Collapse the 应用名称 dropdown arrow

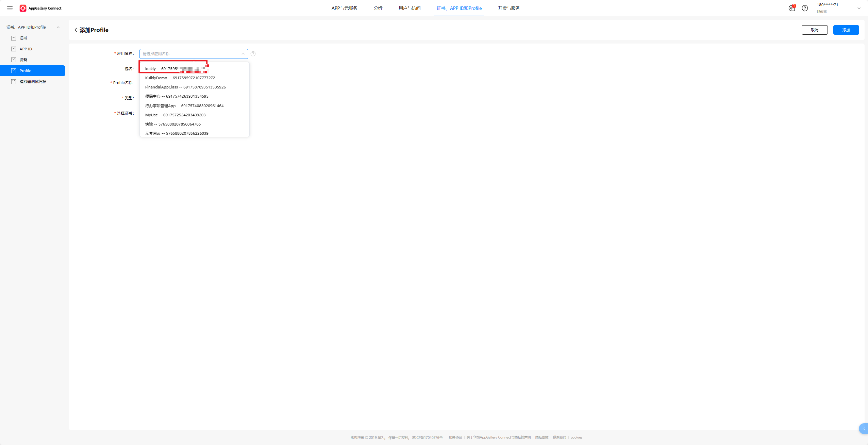coord(243,54)
